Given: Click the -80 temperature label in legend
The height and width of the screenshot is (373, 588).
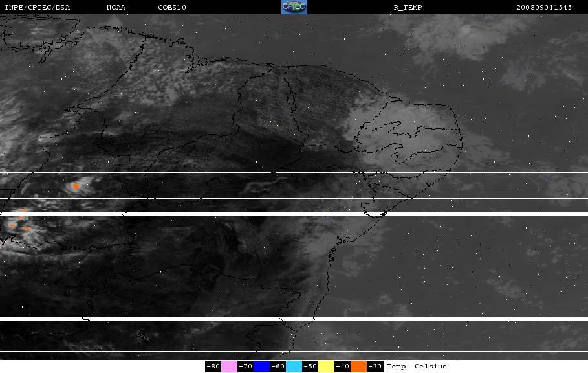Looking at the screenshot, I should (x=213, y=367).
